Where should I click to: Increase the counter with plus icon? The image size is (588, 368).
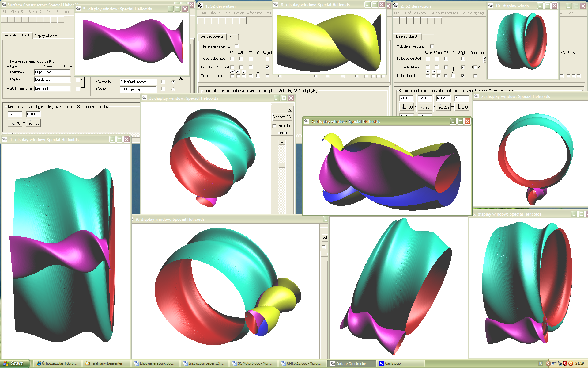(285, 133)
